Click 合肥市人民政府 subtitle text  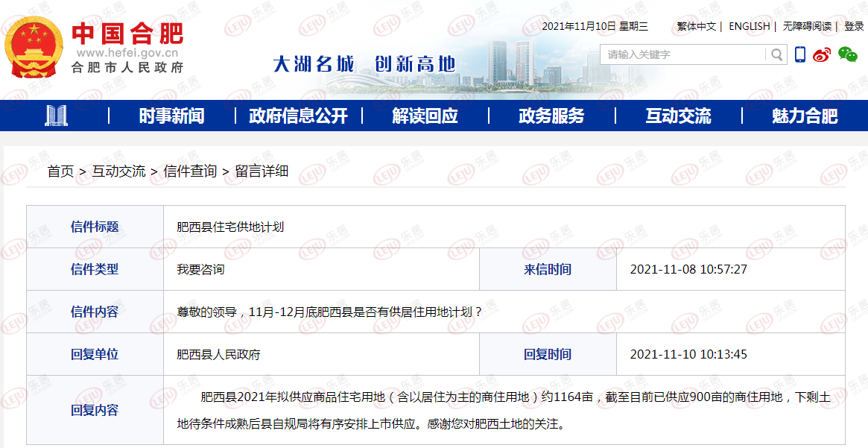127,68
